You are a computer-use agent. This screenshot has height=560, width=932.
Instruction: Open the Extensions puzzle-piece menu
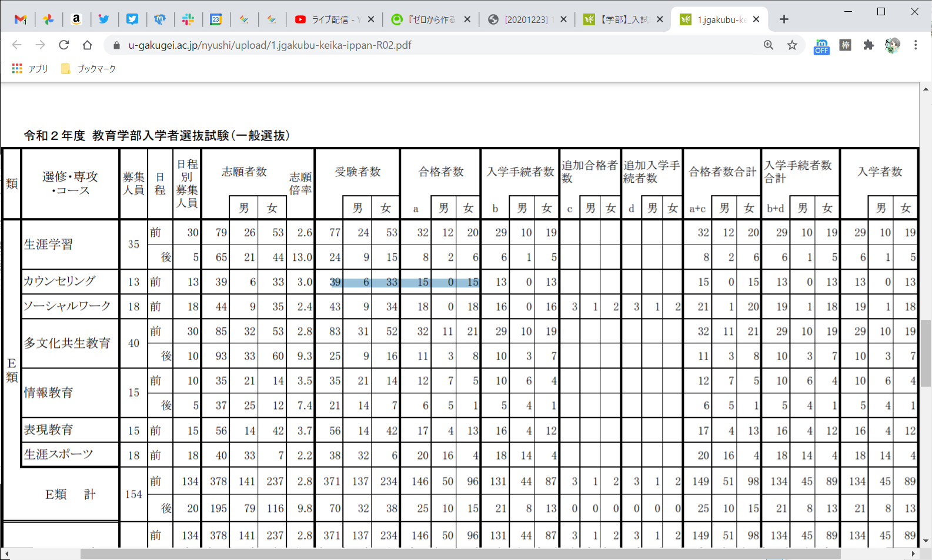point(868,45)
